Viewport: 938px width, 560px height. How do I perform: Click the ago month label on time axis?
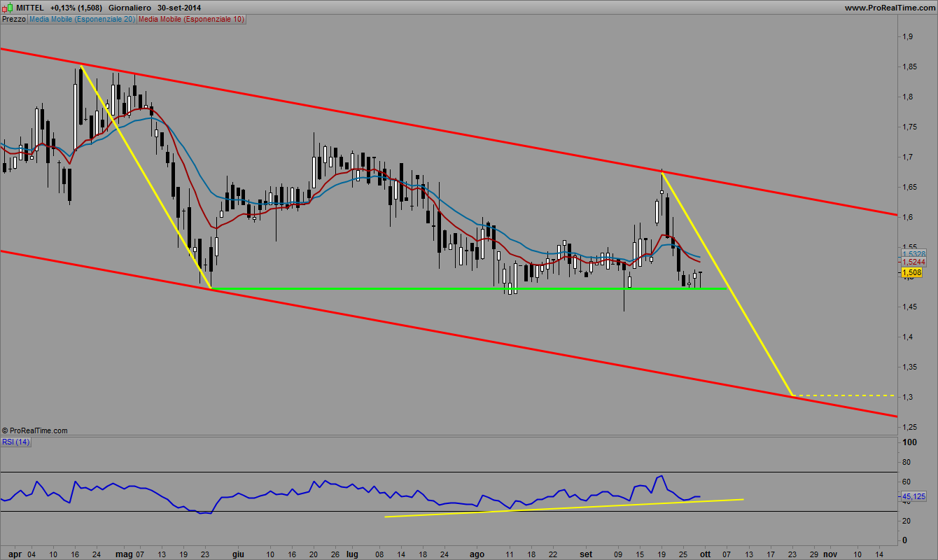tap(477, 554)
